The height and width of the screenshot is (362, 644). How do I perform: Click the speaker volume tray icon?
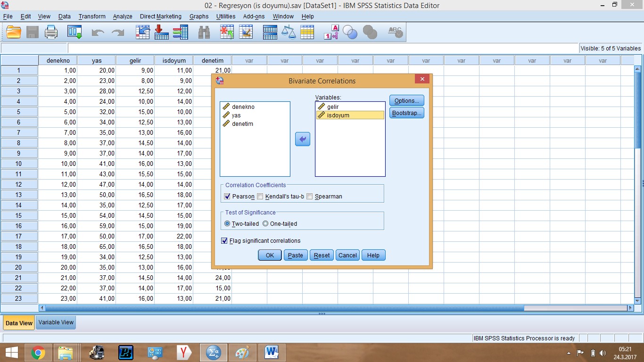[603, 353]
